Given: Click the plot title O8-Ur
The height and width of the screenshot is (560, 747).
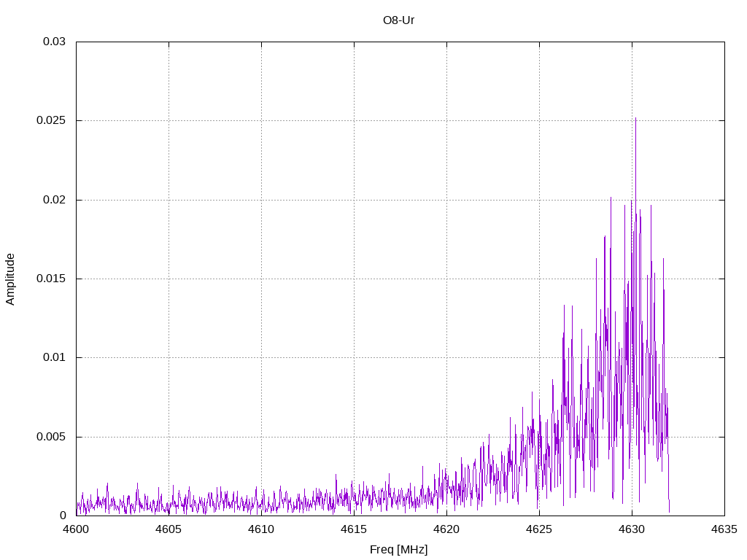Looking at the screenshot, I should tap(398, 20).
